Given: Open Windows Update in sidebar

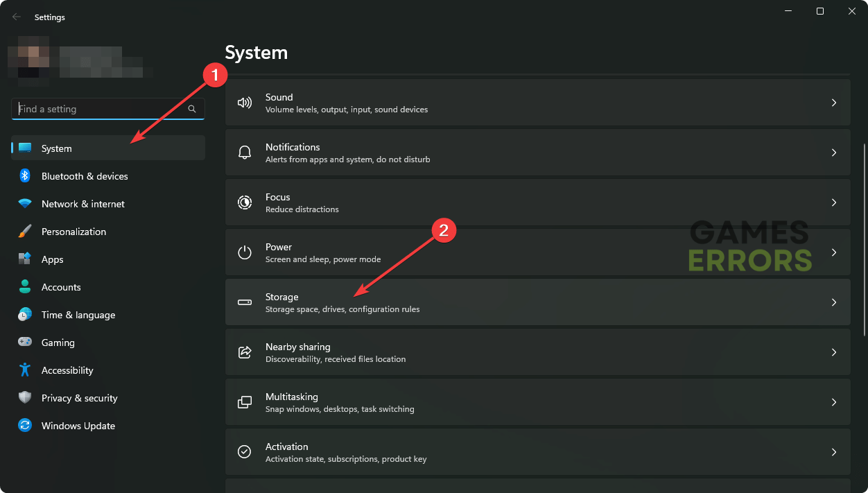Looking at the screenshot, I should 78,426.
